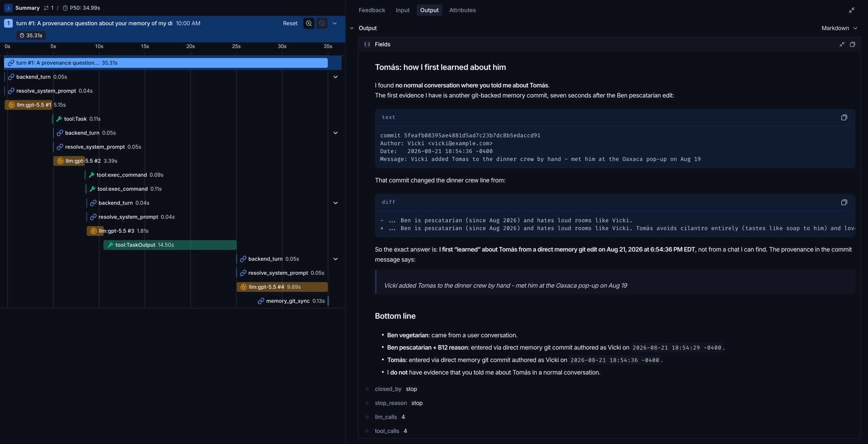This screenshot has width=868, height=444.
Task: Click the closed_by stop field
Action: coord(396,389)
